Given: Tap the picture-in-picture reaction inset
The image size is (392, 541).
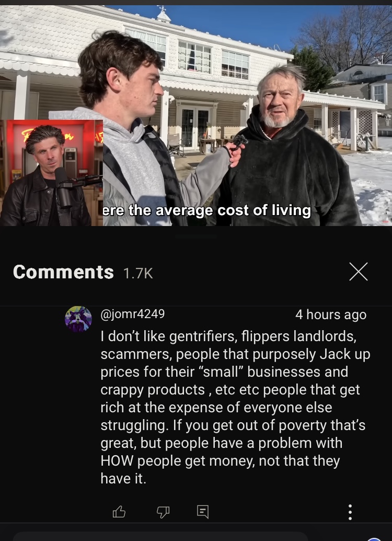Looking at the screenshot, I should pyautogui.click(x=51, y=173).
